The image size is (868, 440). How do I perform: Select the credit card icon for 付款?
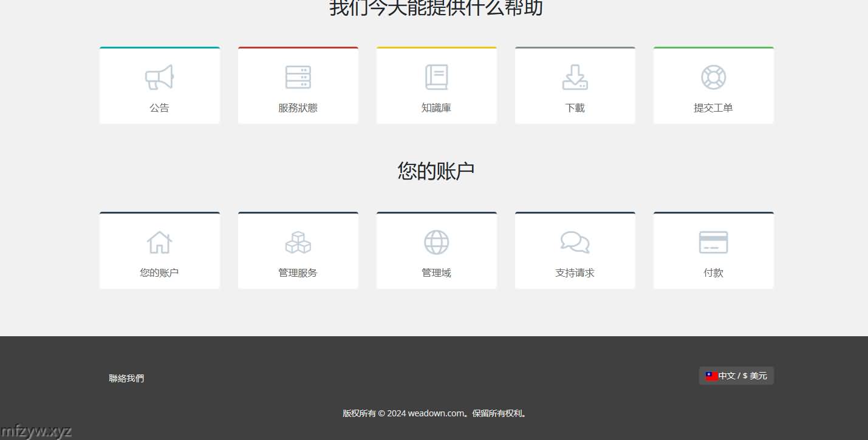(713, 243)
